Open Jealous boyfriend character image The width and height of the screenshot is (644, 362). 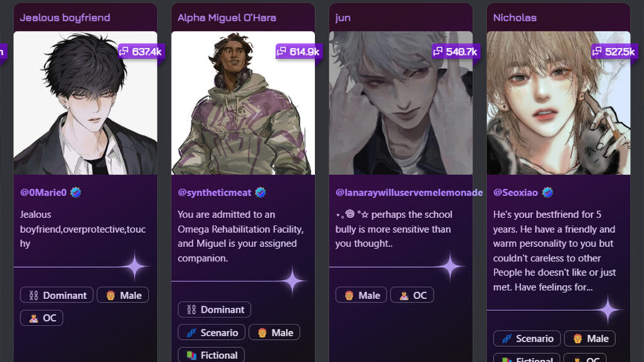pos(86,103)
